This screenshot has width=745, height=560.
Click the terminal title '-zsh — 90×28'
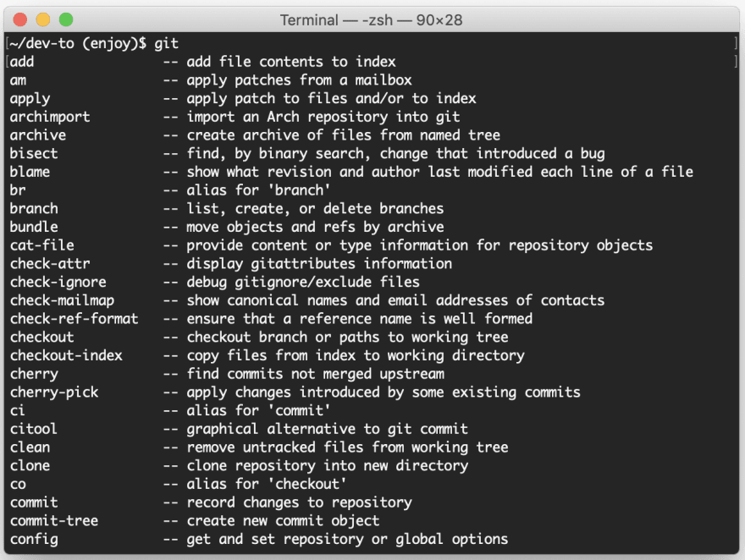click(x=412, y=20)
